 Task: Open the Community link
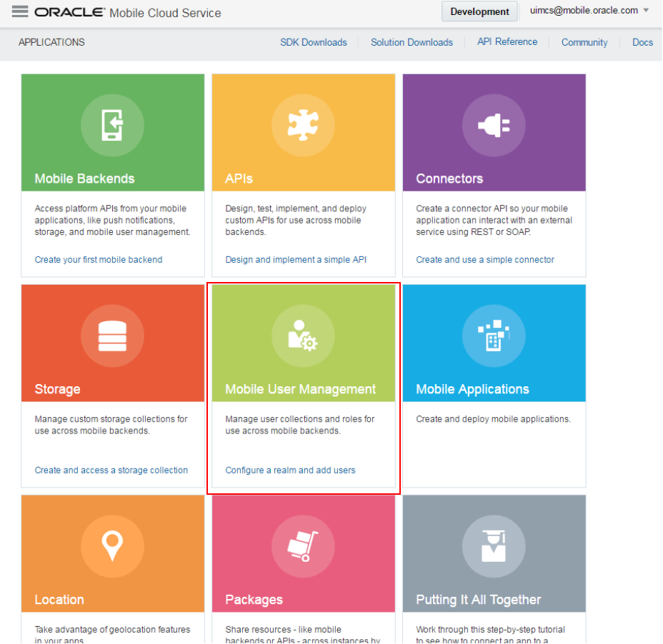pos(584,42)
